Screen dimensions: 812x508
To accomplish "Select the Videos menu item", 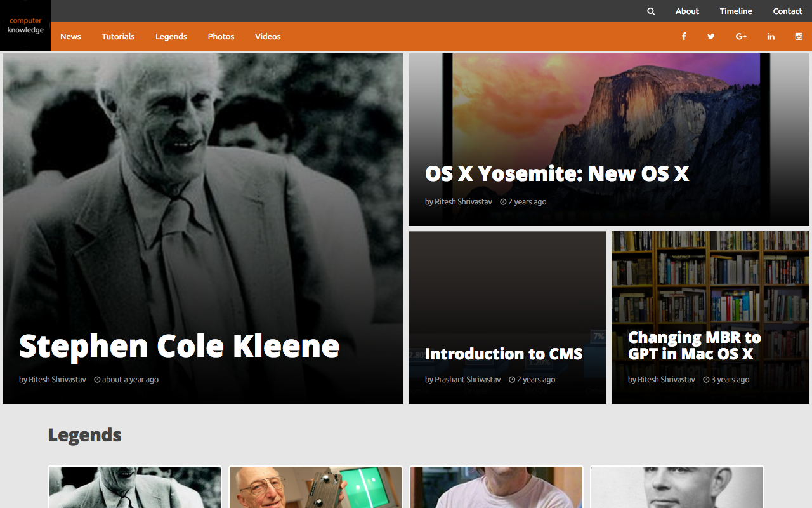I will pyautogui.click(x=268, y=36).
